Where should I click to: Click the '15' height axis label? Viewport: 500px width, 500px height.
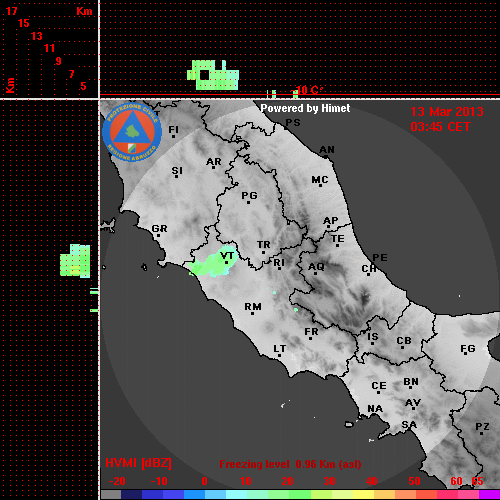pos(24,23)
